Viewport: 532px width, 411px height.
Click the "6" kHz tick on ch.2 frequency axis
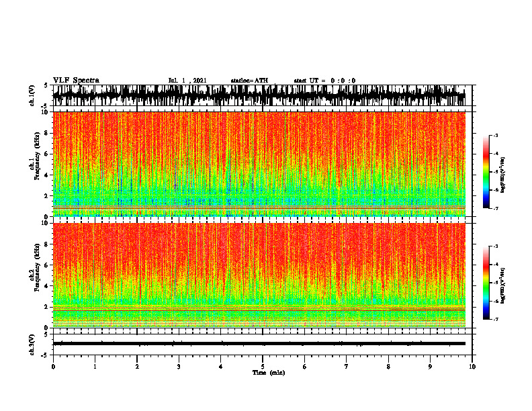pos(47,265)
